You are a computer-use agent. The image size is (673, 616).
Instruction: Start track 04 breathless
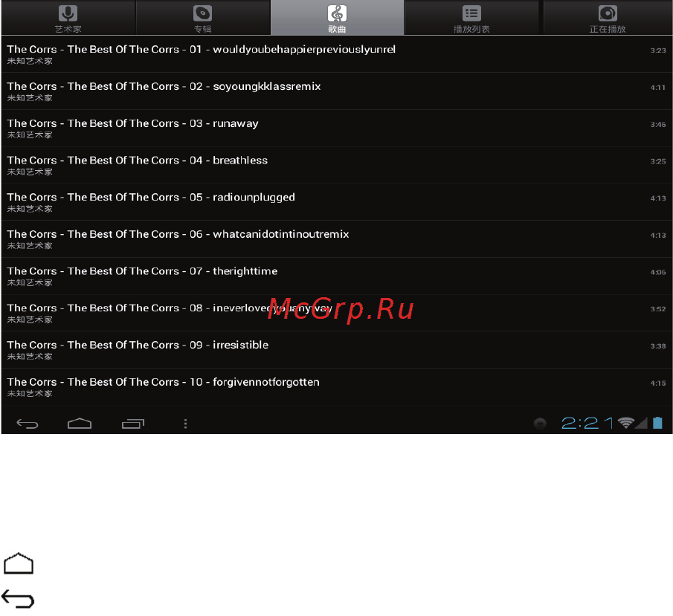[x=336, y=165]
